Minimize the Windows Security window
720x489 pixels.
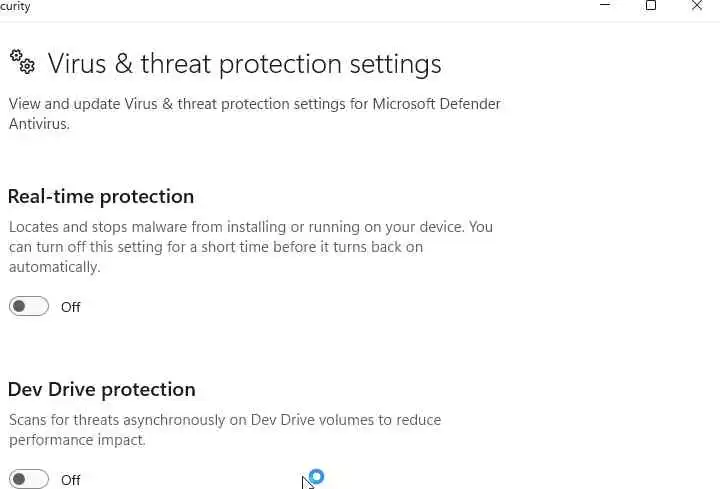coord(605,6)
